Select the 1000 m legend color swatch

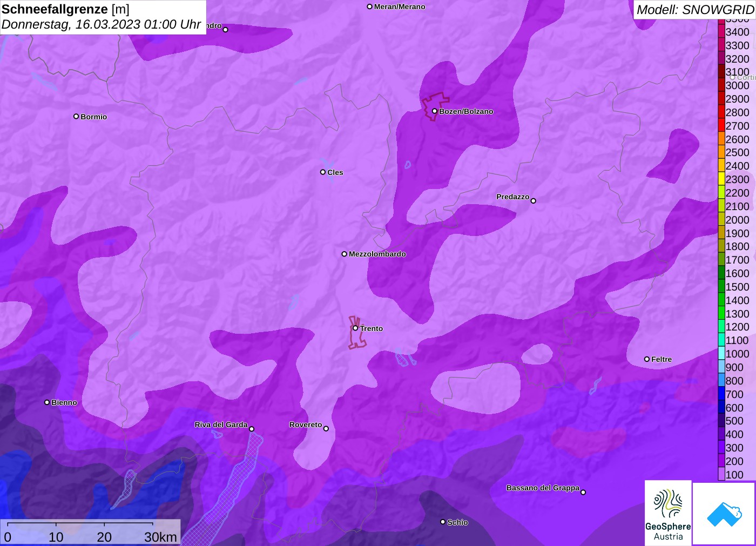(x=721, y=354)
